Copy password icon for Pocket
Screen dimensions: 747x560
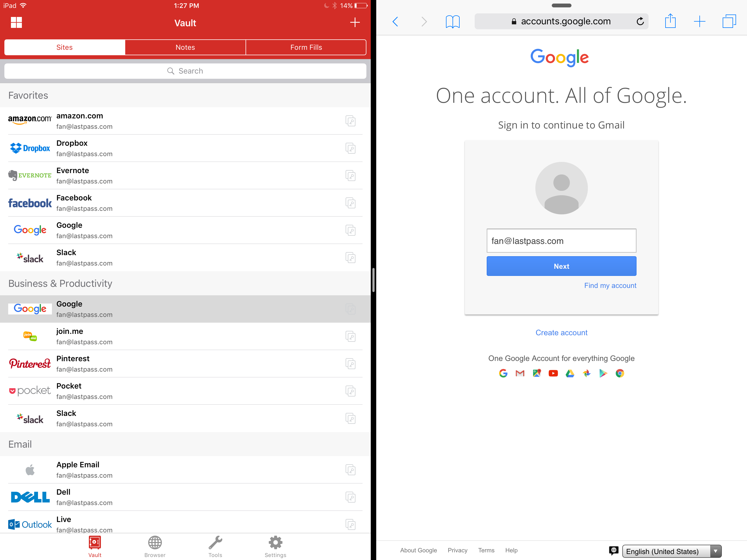pos(351,391)
